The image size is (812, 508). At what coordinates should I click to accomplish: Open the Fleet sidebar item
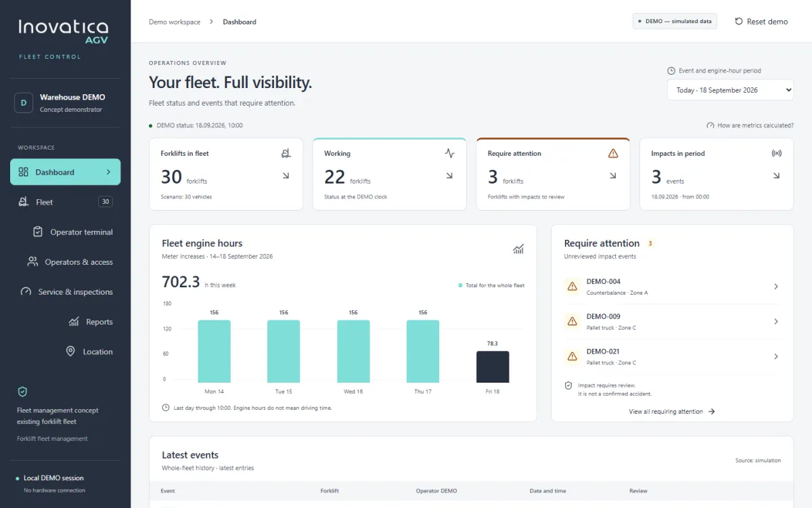point(65,202)
